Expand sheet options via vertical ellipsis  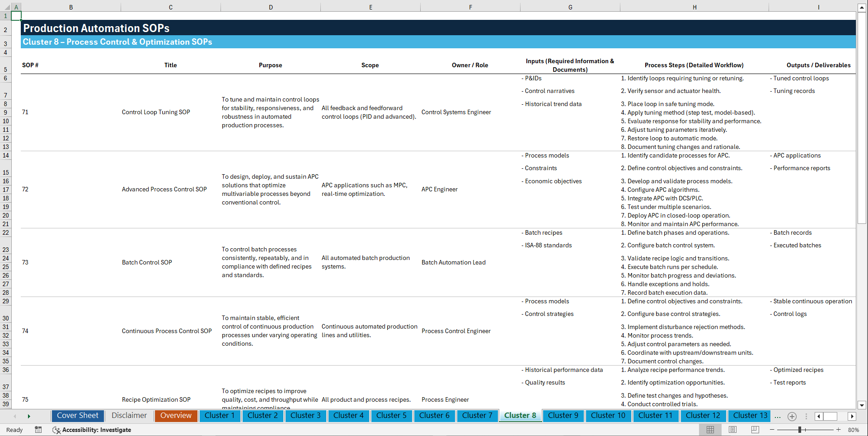pyautogui.click(x=807, y=416)
